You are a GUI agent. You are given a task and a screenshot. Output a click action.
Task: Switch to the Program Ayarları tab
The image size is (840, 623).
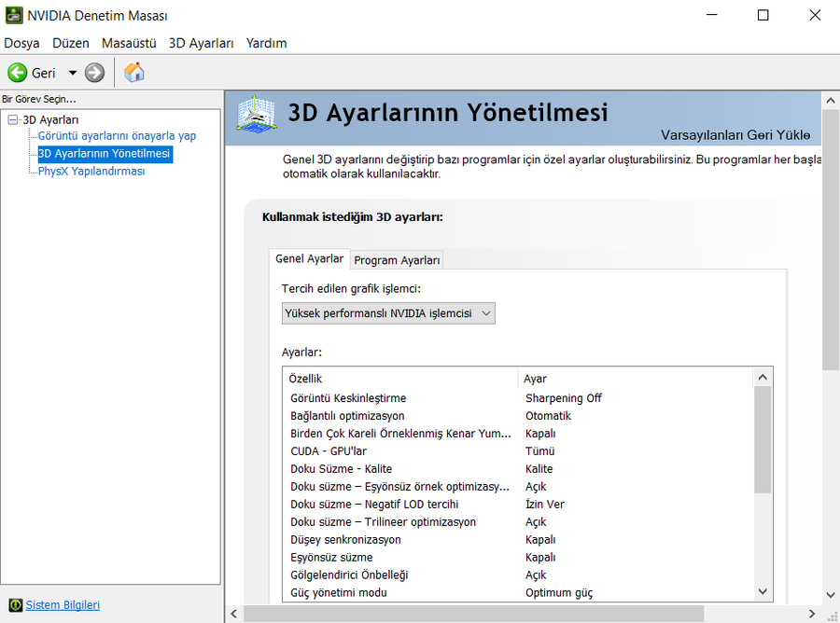click(x=397, y=260)
